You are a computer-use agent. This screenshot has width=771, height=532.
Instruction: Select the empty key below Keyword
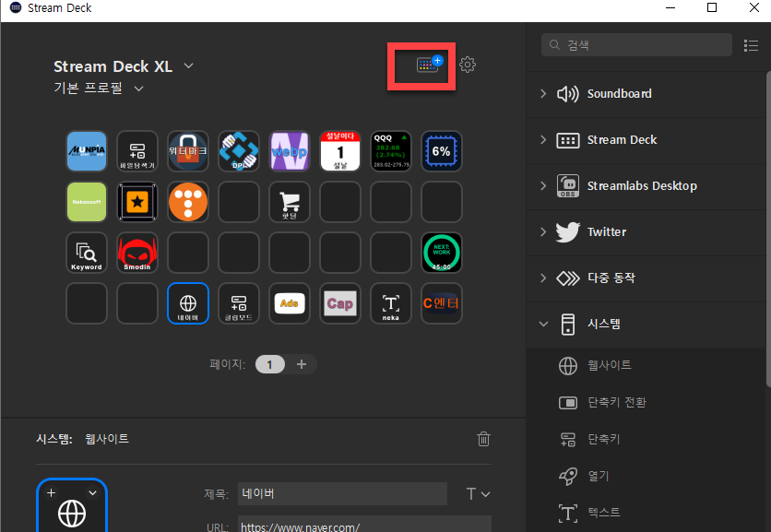click(87, 303)
